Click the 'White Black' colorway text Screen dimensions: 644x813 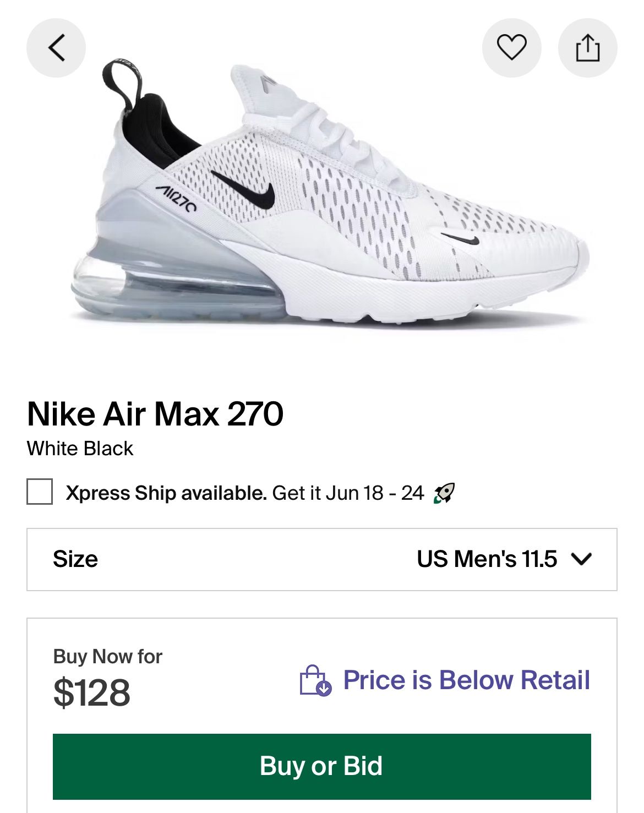click(x=80, y=449)
